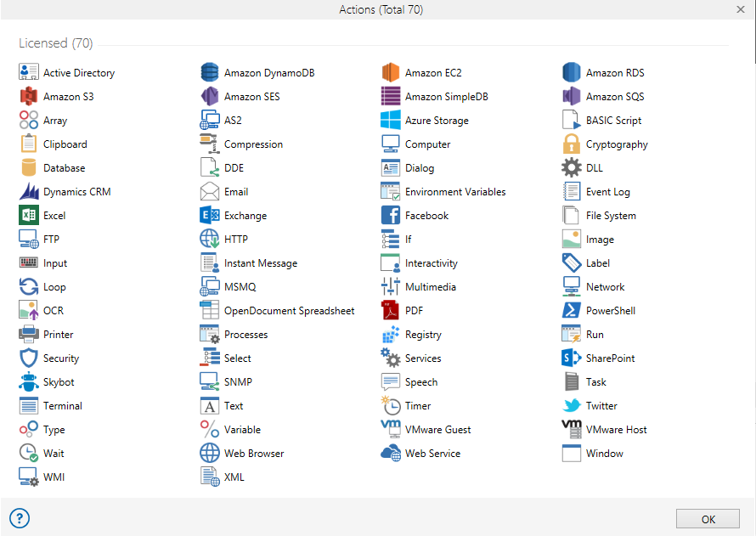The width and height of the screenshot is (756, 536).
Task: Open the Help question mark icon
Action: coord(20,518)
